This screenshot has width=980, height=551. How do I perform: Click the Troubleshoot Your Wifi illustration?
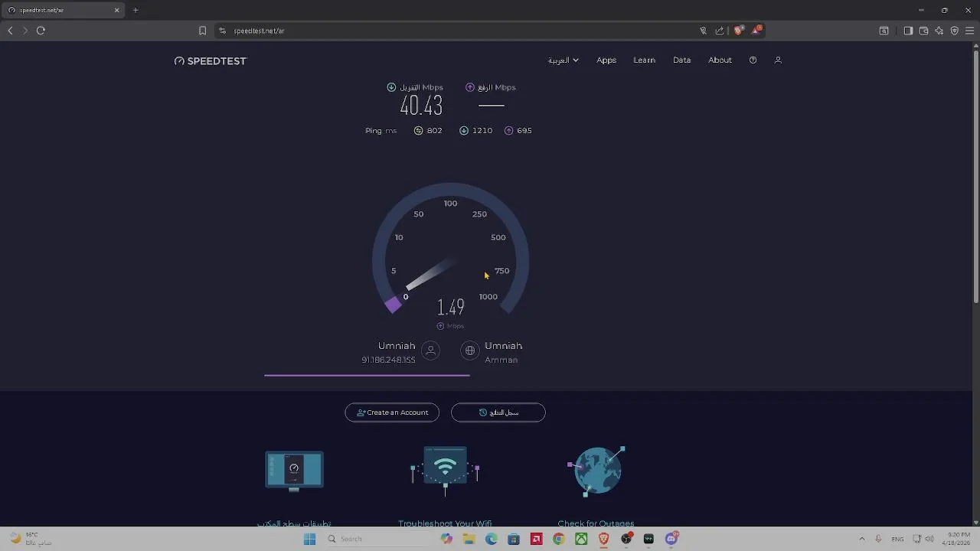[445, 471]
